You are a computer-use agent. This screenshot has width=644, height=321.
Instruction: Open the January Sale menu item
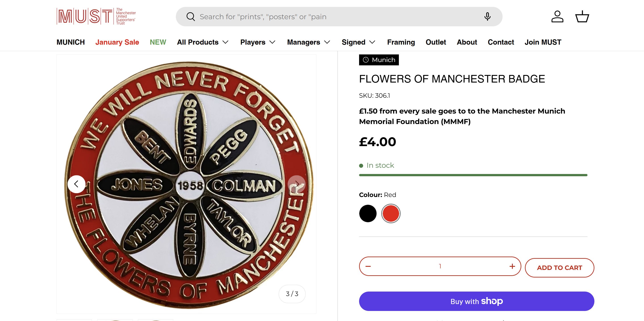pos(117,42)
